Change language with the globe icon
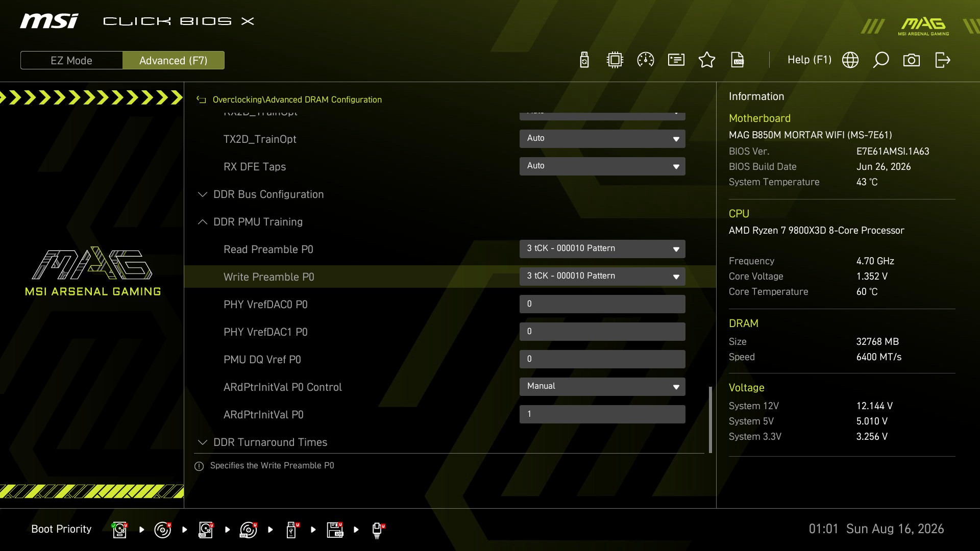The width and height of the screenshot is (980, 551). point(850,60)
